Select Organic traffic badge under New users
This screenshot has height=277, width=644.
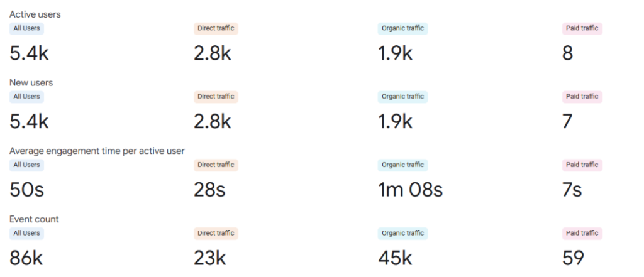pos(402,97)
